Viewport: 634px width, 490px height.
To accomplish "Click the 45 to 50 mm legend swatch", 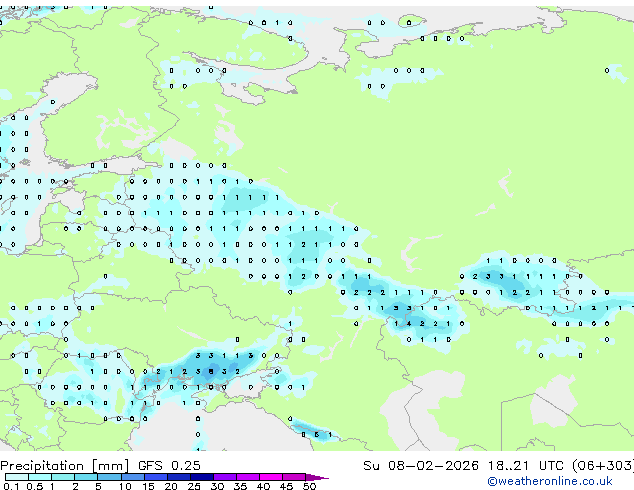I will [294, 477].
